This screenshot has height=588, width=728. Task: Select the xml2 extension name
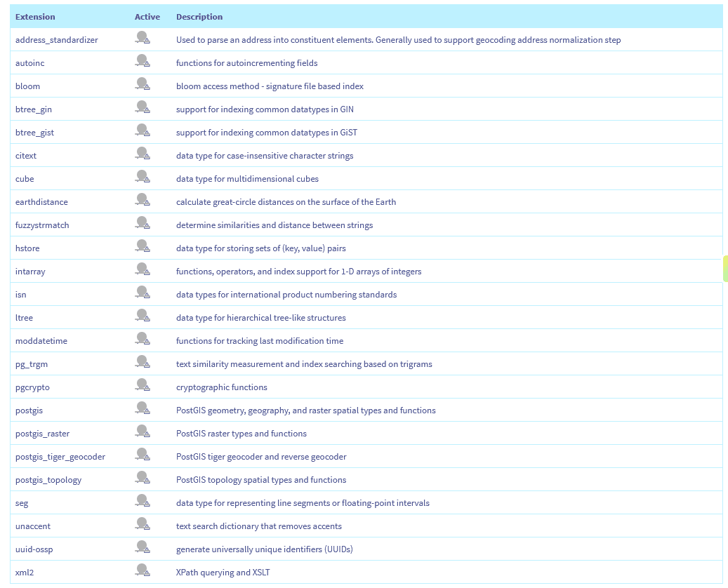coord(25,573)
